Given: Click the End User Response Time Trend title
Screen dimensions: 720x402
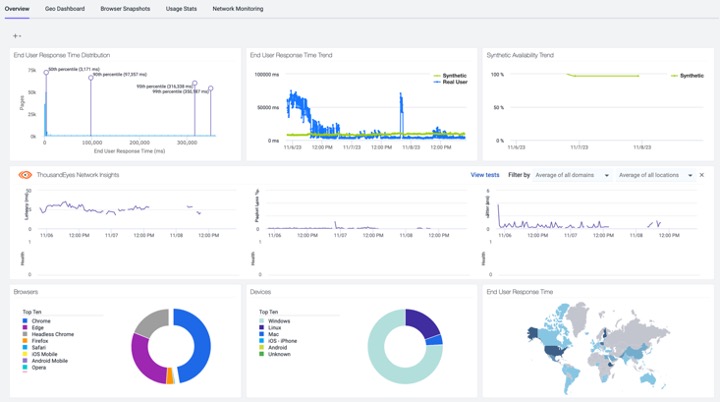Looking at the screenshot, I should click(291, 55).
